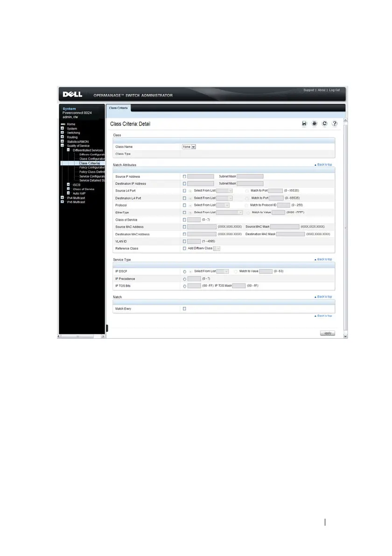This screenshot has height=556, width=392.
Task: Enable the Class of Service checkbox
Action: (184, 220)
